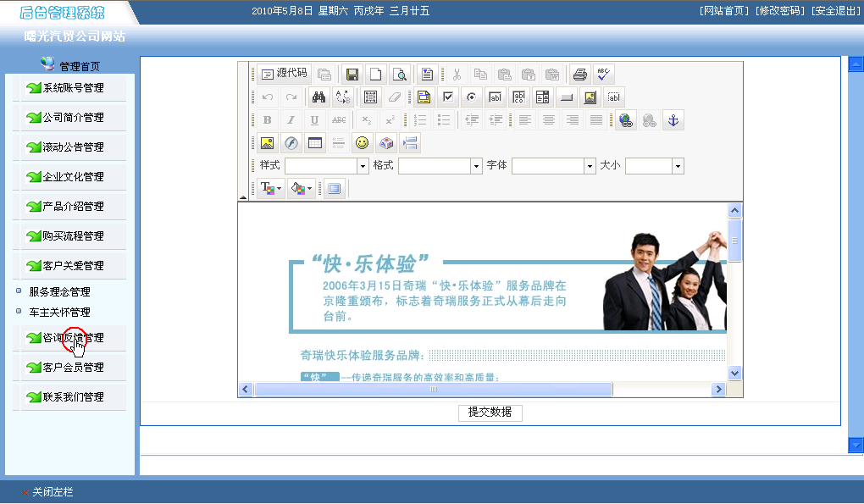Click the Fit Window maximize editor icon

[x=334, y=188]
